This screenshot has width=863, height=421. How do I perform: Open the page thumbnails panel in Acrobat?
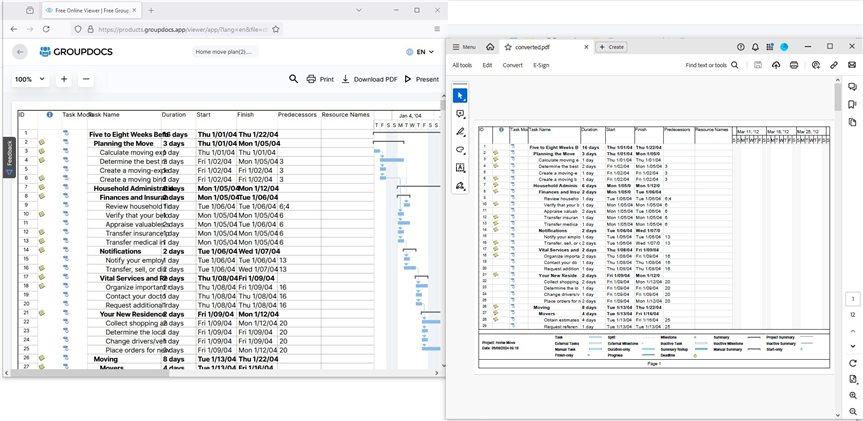pyautogui.click(x=853, y=122)
